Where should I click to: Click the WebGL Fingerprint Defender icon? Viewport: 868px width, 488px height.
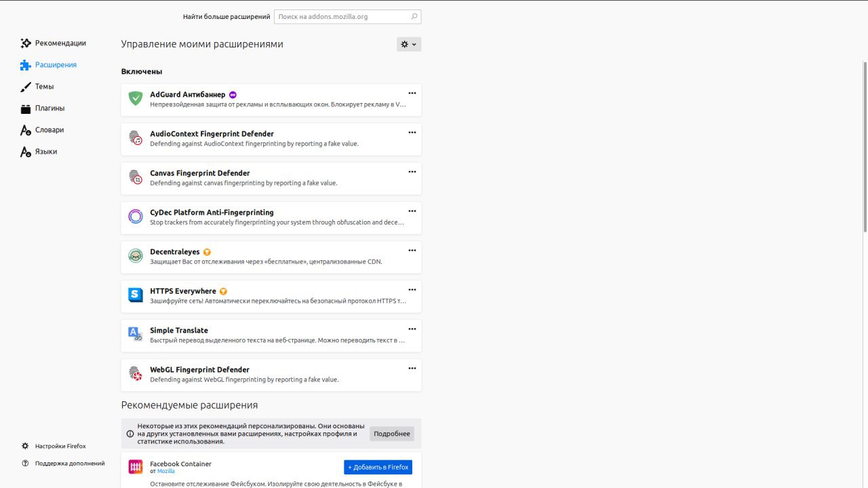tap(136, 373)
